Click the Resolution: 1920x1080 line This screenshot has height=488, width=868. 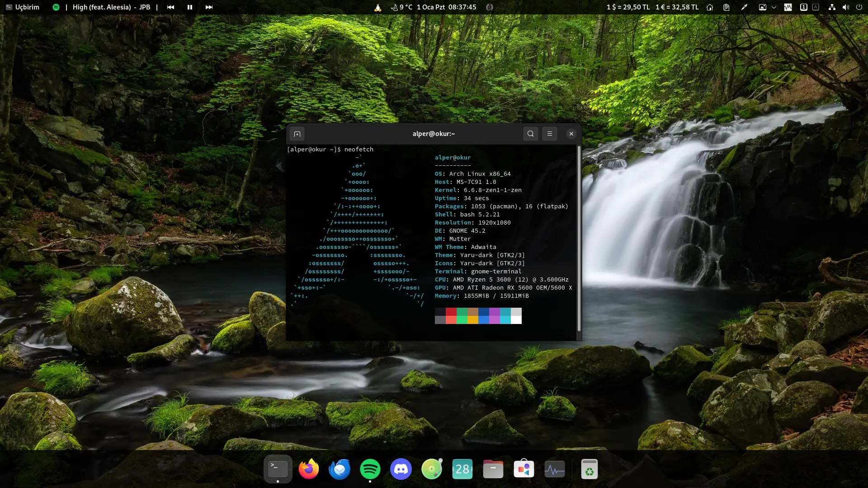pyautogui.click(x=472, y=222)
